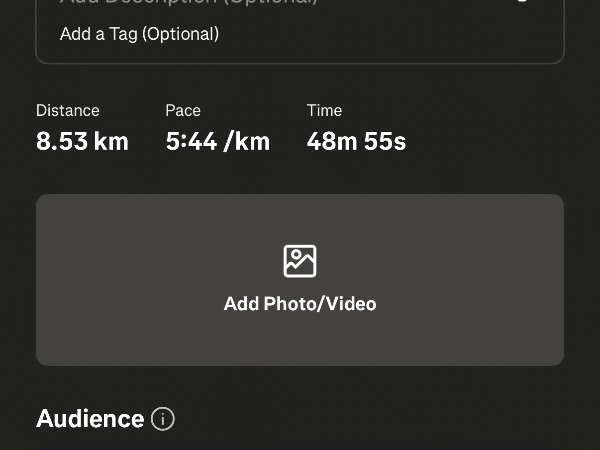
Task: Tap the 55s seconds in the time
Action: point(385,142)
